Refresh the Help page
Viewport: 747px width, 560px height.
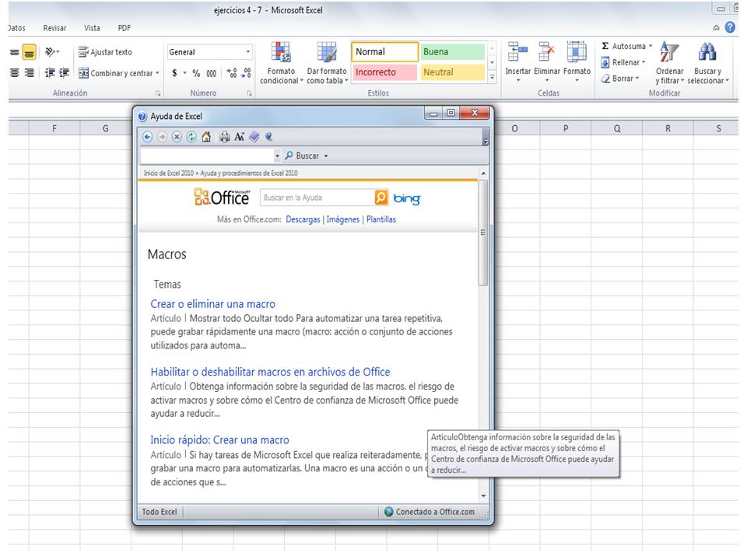point(191,136)
